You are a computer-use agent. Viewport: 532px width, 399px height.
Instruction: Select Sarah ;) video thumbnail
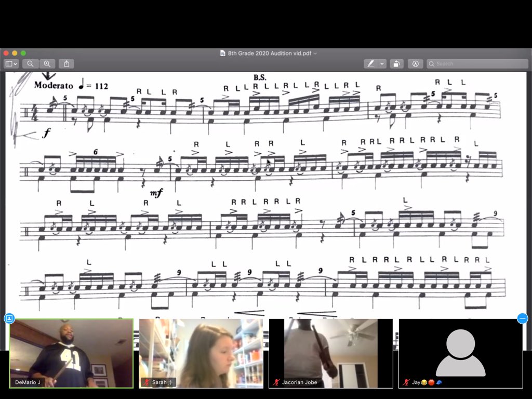(x=201, y=353)
